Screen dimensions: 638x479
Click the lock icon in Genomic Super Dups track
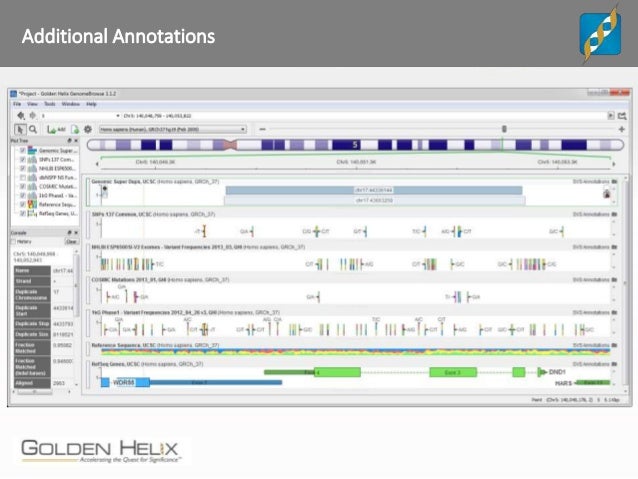click(607, 194)
